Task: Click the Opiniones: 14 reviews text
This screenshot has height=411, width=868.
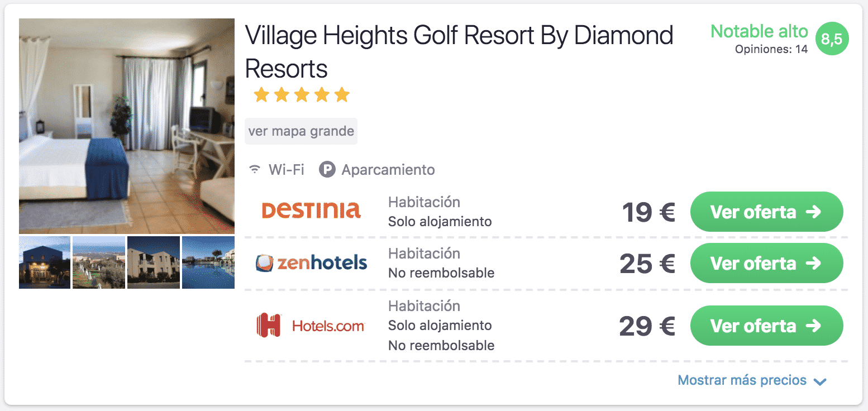Action: 771,49
